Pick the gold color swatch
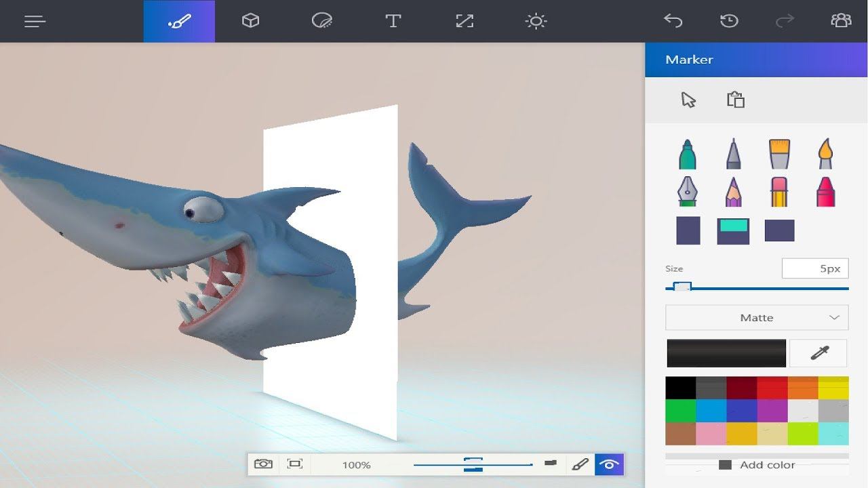868x488 pixels. [x=742, y=434]
